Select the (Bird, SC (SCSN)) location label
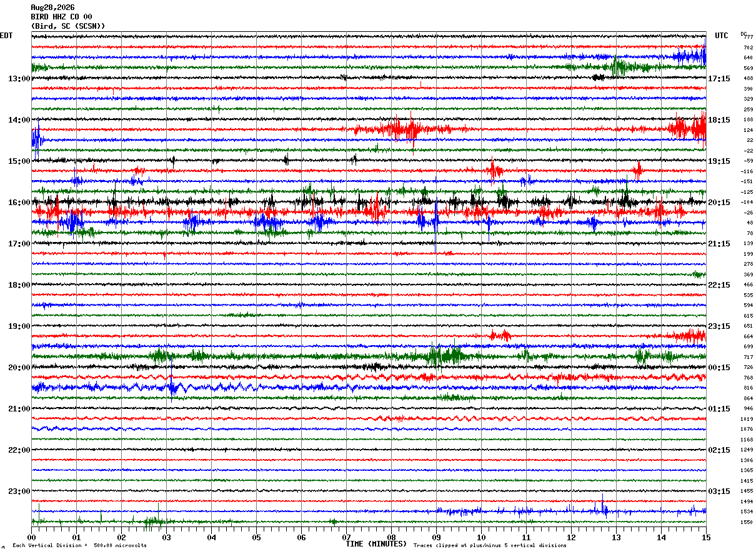Image resolution: width=756 pixels, height=554 pixels. pyautogui.click(x=68, y=26)
